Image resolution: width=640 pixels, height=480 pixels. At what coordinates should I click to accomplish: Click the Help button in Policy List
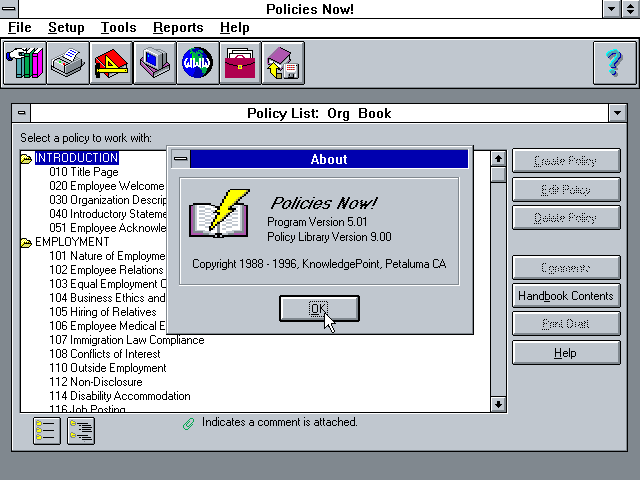[566, 353]
